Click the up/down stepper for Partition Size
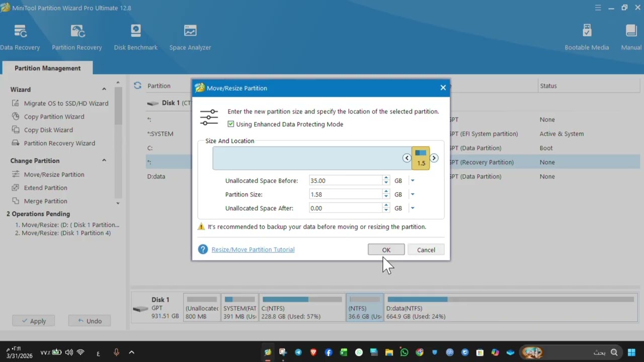 point(386,194)
